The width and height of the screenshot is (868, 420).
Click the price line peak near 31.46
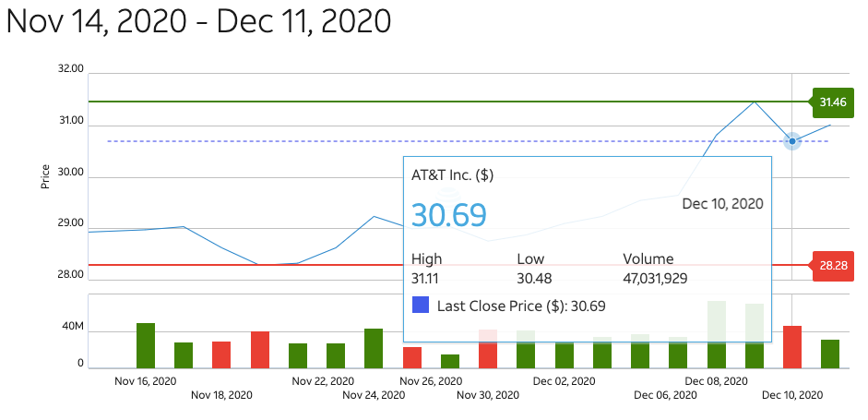[755, 102]
